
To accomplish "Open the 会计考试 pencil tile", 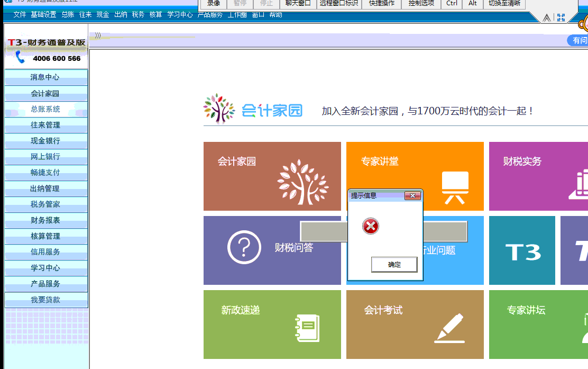I will click(x=415, y=325).
